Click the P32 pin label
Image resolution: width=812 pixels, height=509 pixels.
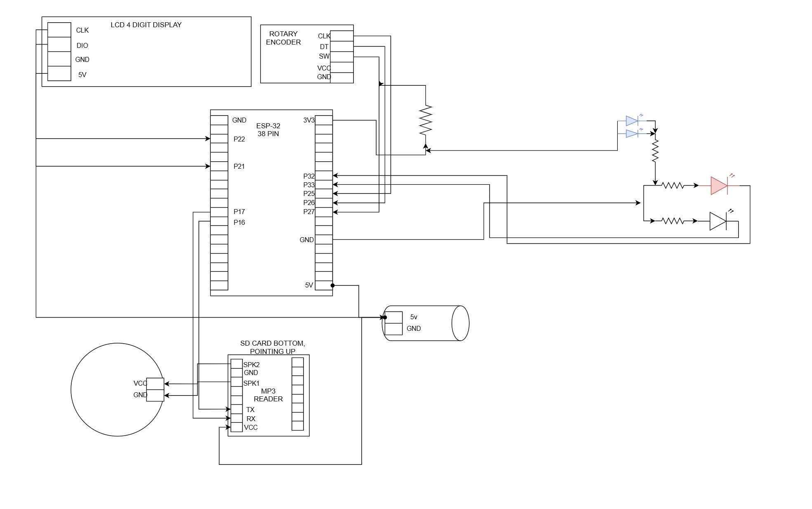click(x=309, y=176)
